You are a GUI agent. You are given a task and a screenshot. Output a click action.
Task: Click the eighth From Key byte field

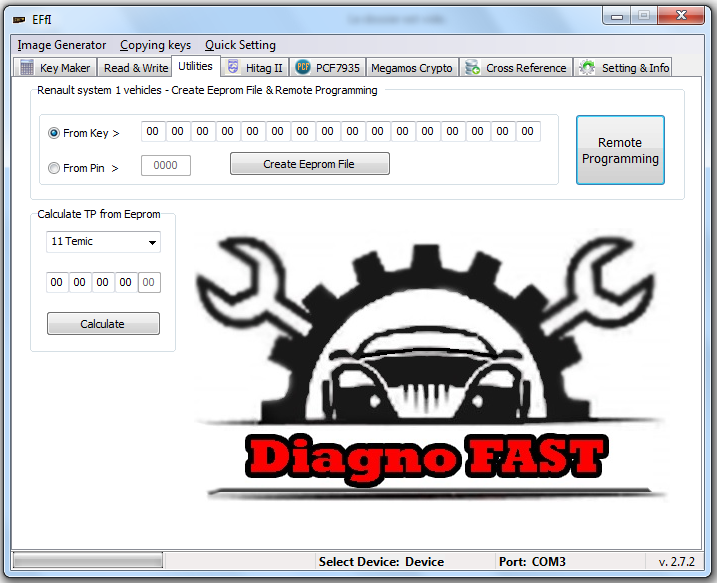click(x=327, y=131)
